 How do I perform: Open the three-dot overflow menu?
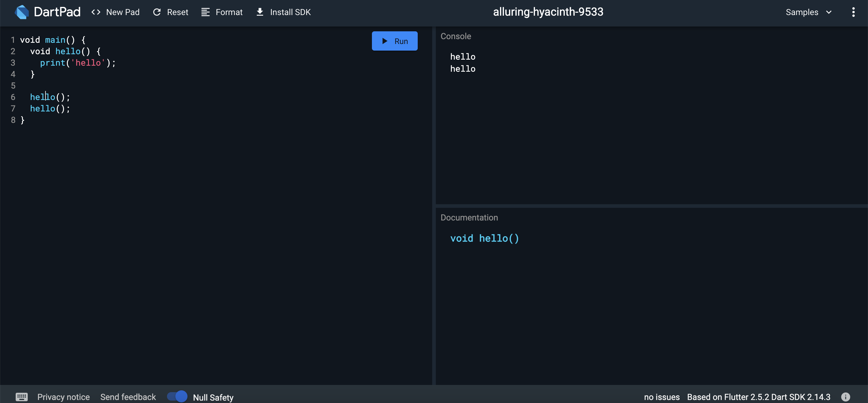(x=853, y=12)
